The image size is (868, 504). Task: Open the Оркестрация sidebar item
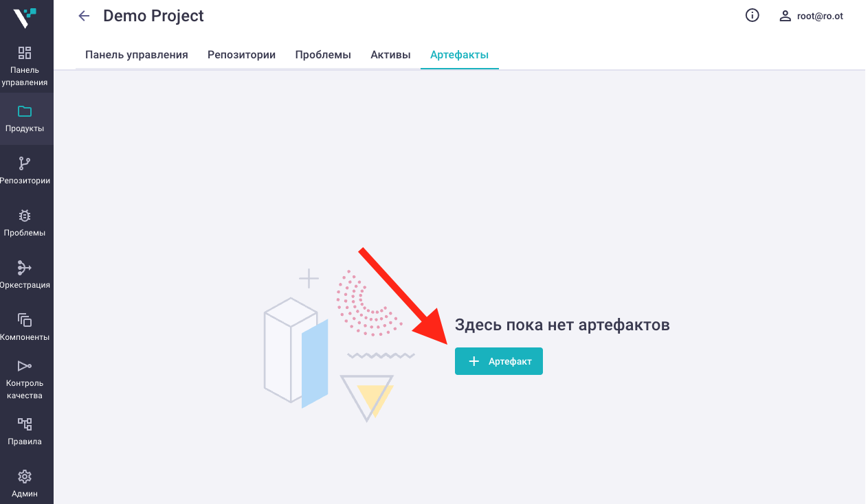click(25, 275)
